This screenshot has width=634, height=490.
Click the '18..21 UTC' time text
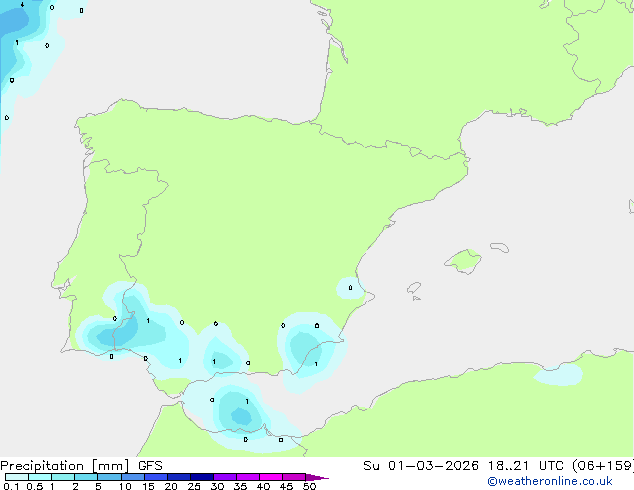coord(525,466)
